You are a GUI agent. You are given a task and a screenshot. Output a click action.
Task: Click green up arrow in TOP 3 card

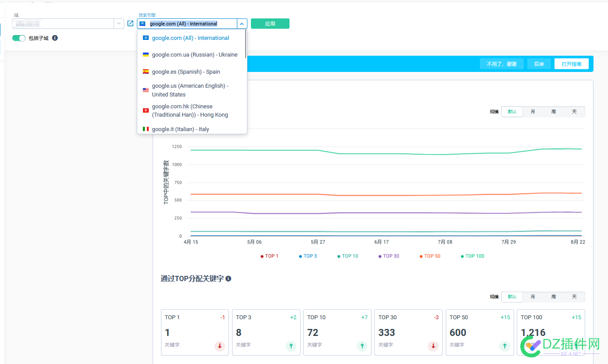tap(291, 346)
